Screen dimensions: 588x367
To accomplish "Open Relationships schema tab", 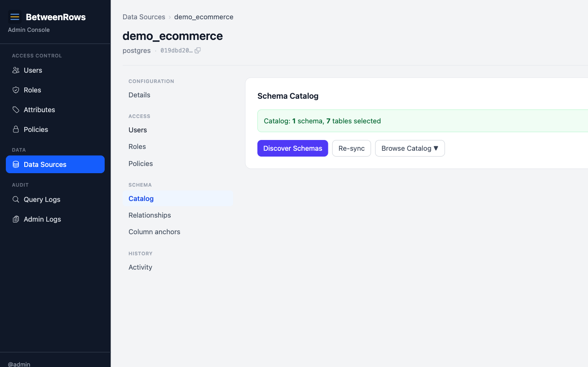I will pyautogui.click(x=178, y=215).
